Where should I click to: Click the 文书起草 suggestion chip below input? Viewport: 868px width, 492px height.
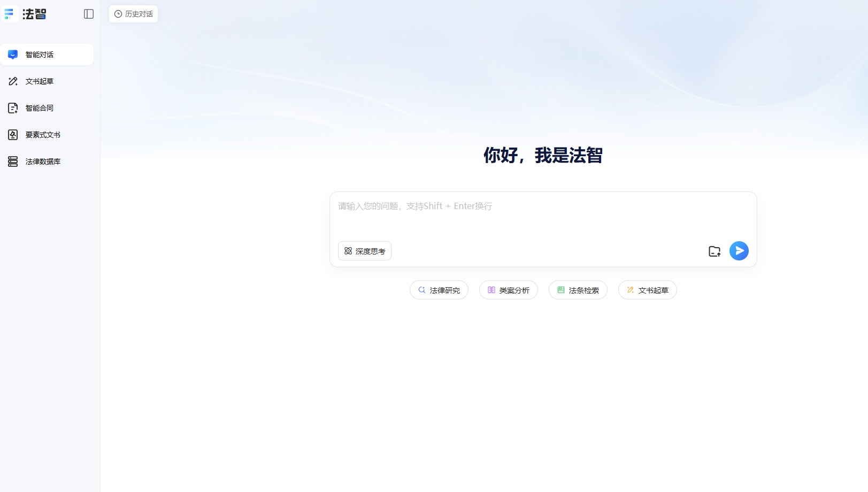[x=647, y=290]
